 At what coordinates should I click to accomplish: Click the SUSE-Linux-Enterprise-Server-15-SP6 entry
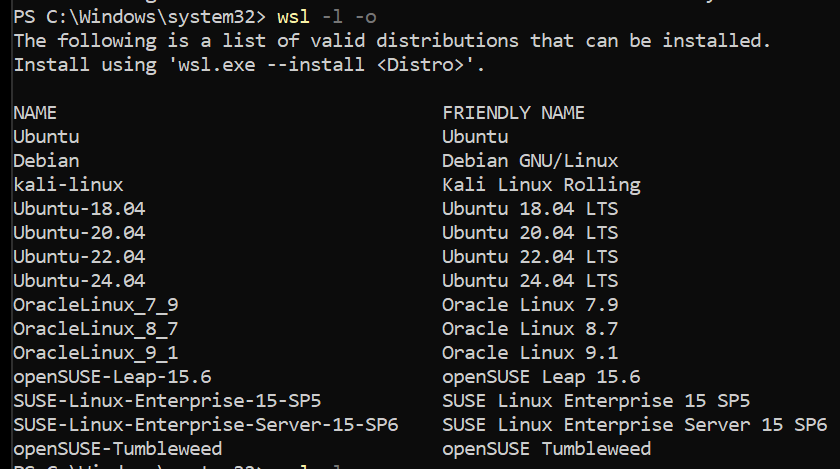[205, 425]
